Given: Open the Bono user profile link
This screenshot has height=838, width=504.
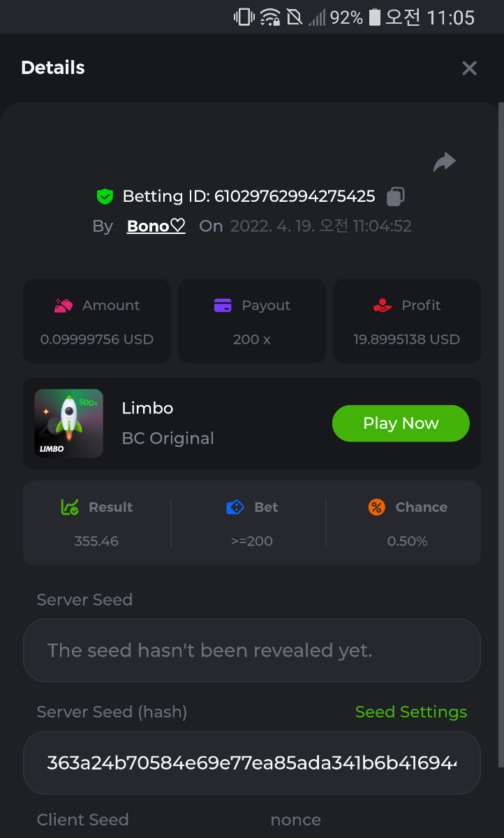Looking at the screenshot, I should click(156, 226).
